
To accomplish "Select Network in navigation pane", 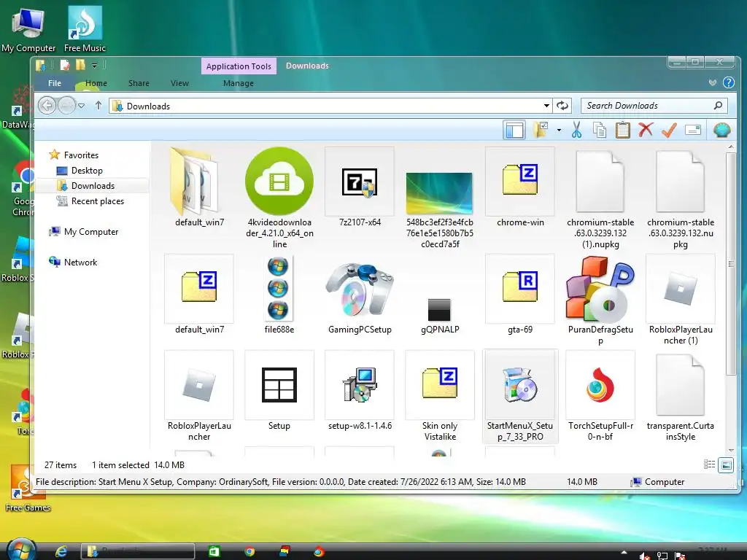I will point(80,262).
